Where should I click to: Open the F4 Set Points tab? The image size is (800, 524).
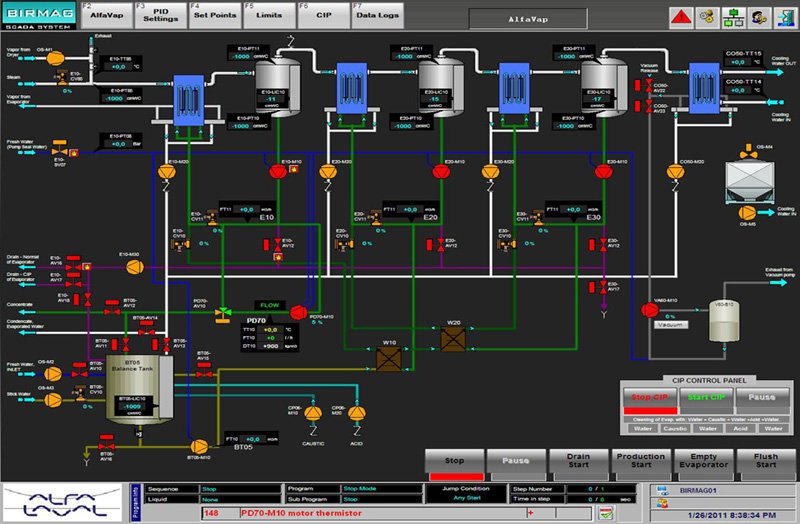coord(215,15)
